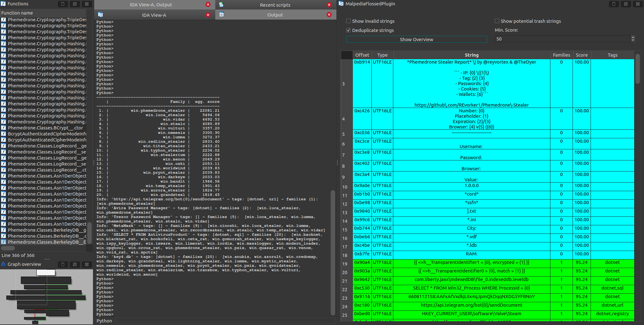This screenshot has height=325, width=644.
Task: Enable Show potential trash strings
Action: (x=497, y=21)
